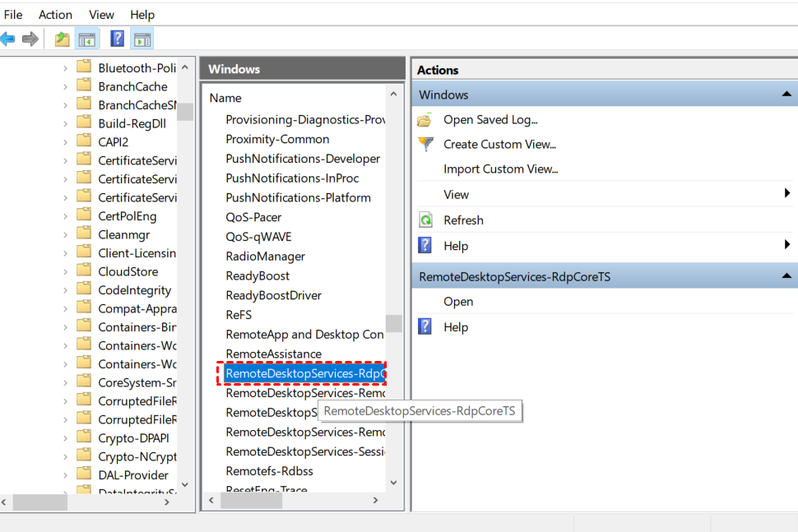Click Open under RemoteDesktopServices-RdpCoreTS actions
Viewport: 798px width, 532px height.
pos(458,302)
